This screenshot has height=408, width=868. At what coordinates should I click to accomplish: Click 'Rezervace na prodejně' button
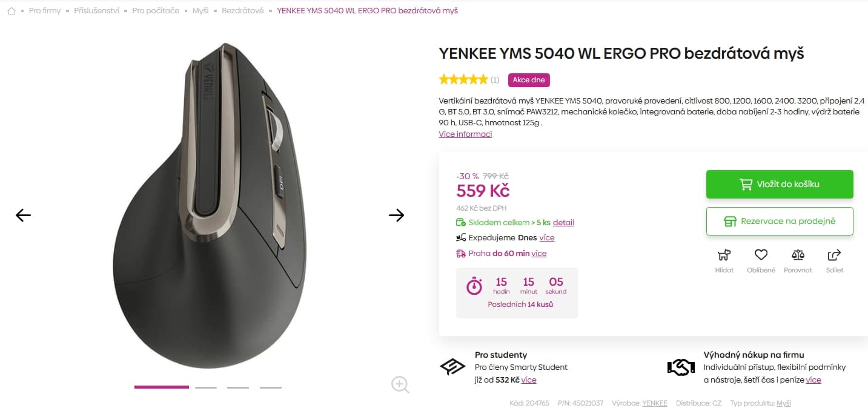click(780, 221)
